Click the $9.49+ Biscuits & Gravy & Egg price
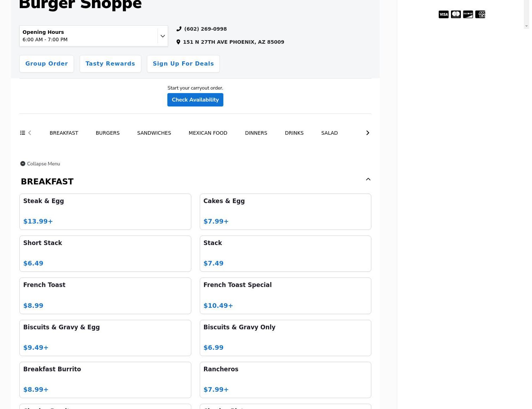 (x=36, y=348)
